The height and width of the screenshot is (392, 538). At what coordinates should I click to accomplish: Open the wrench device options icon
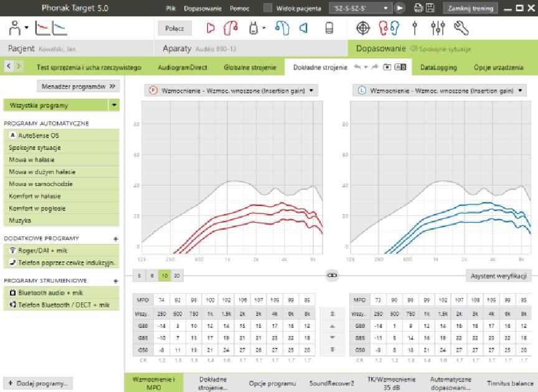(461, 28)
